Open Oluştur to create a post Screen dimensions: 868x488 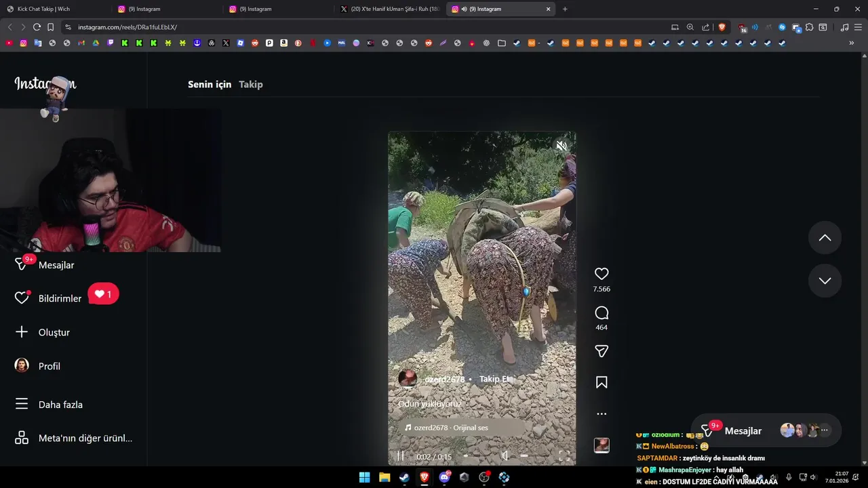pos(54,332)
